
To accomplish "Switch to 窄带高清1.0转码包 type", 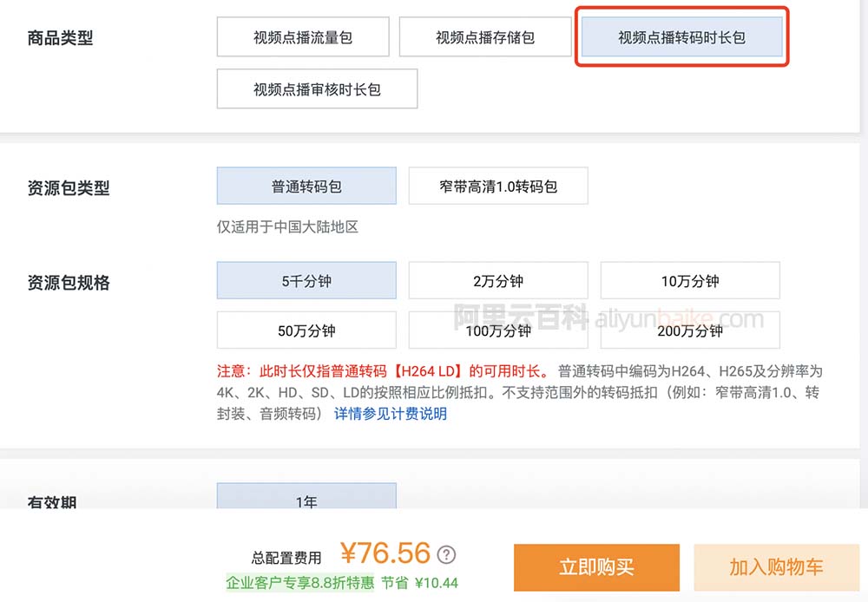I will (x=498, y=186).
